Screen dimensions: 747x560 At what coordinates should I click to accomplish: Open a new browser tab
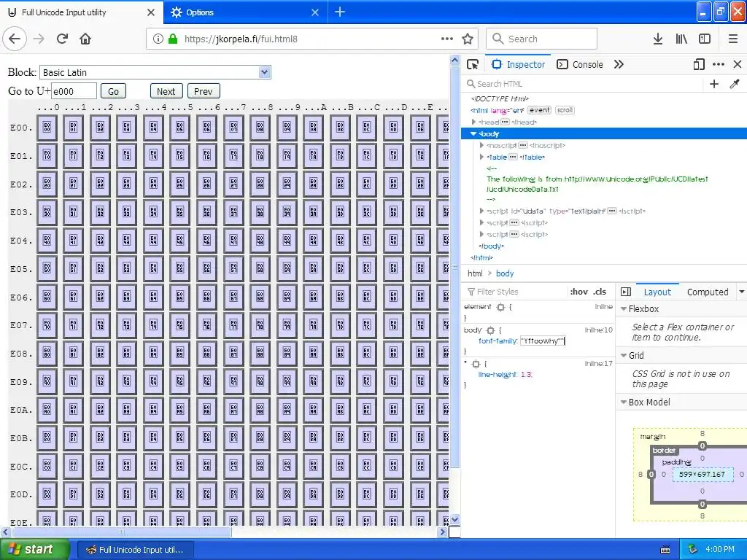point(340,12)
